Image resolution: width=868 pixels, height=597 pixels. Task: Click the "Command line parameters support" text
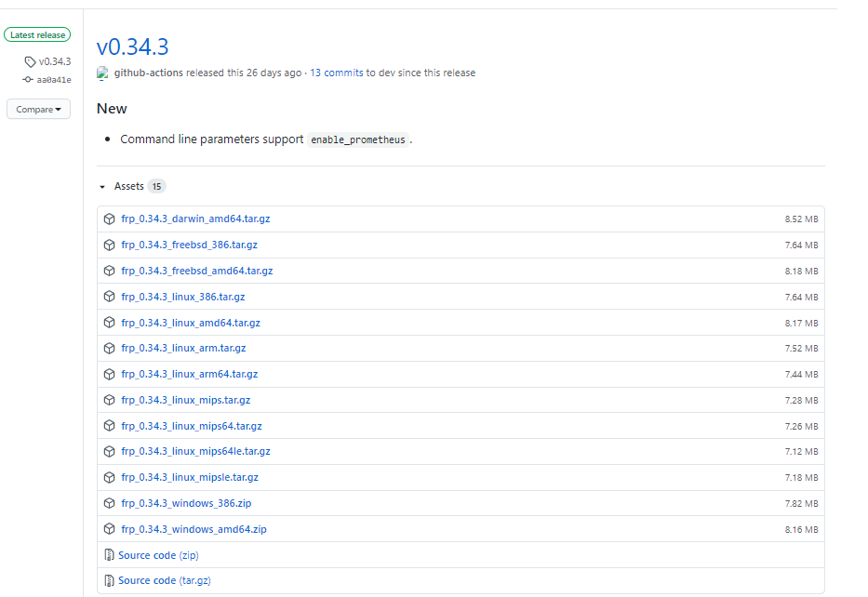tap(212, 139)
